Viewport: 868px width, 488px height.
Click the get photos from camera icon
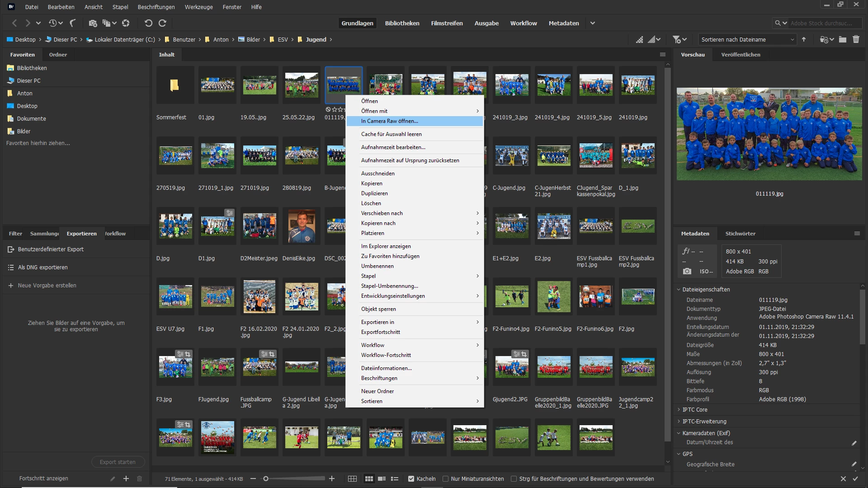pos(93,23)
